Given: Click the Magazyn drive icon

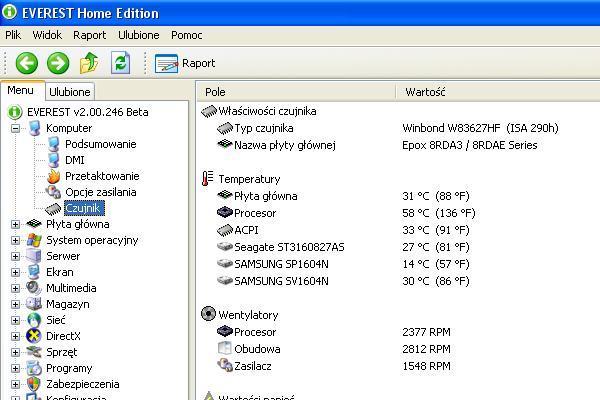Looking at the screenshot, I should pos(34,304).
